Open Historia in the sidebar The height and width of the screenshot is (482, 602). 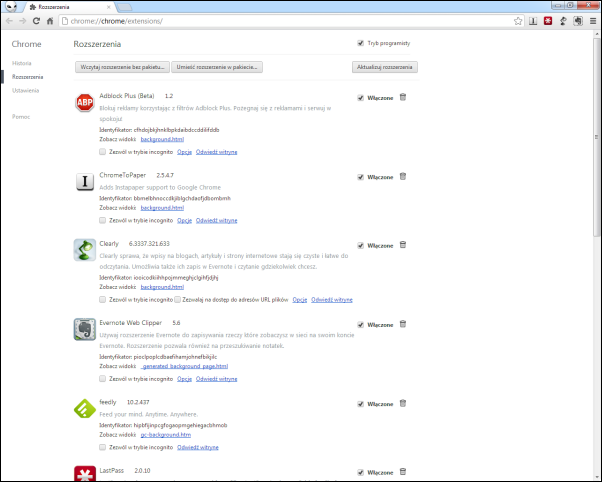[x=22, y=63]
